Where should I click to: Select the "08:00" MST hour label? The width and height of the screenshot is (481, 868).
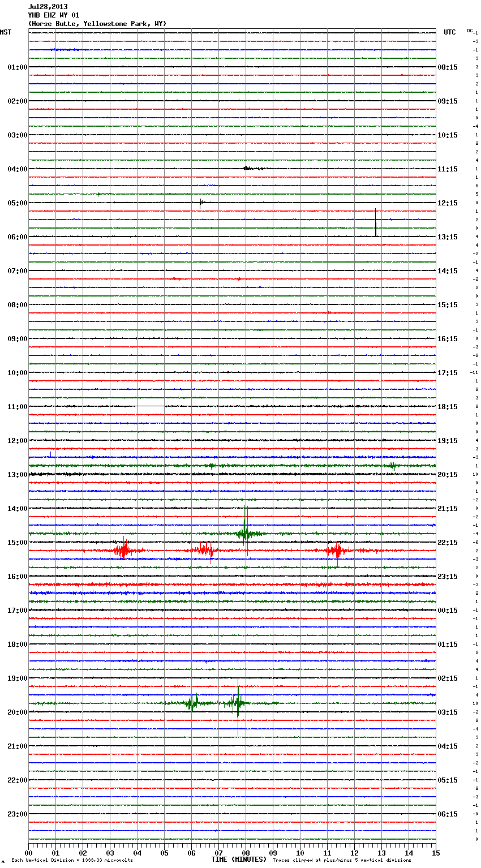click(18, 305)
